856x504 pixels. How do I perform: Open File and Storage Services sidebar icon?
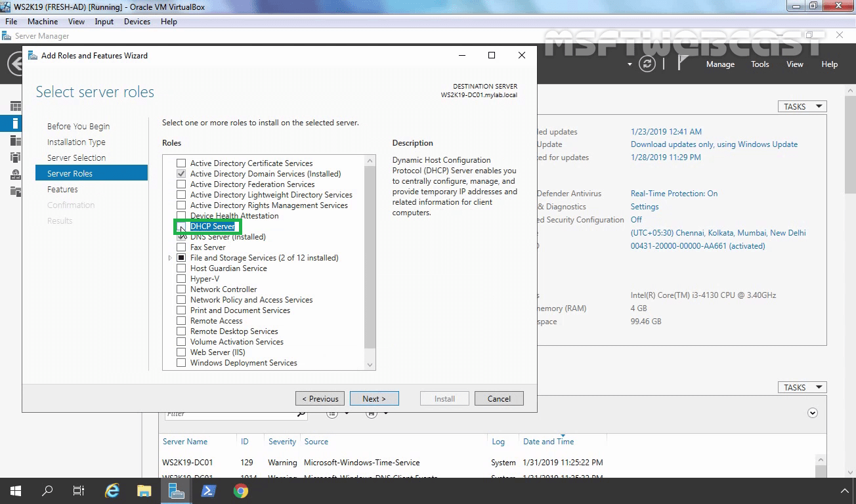pos(16,191)
